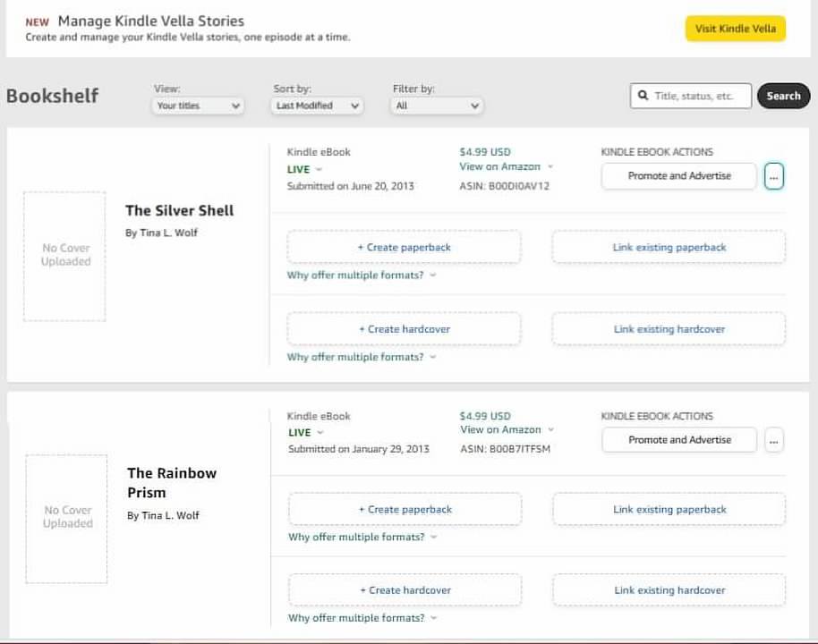Click the magnifier icon in search box
This screenshot has width=818, height=644.
click(643, 96)
